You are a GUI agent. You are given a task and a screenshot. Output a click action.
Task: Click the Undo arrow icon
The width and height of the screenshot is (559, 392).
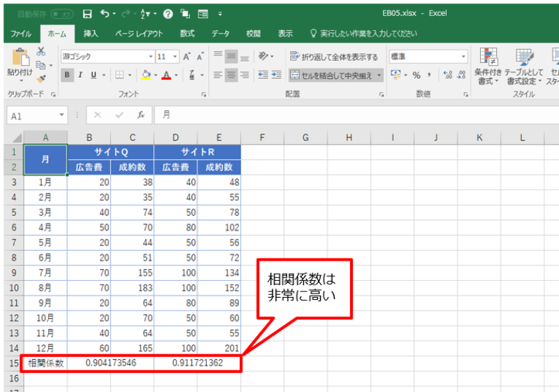tap(105, 13)
